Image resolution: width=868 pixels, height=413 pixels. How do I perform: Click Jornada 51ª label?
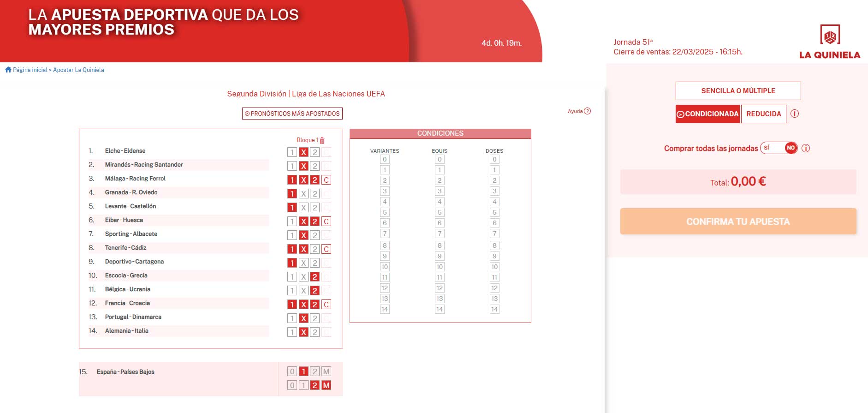tap(633, 42)
